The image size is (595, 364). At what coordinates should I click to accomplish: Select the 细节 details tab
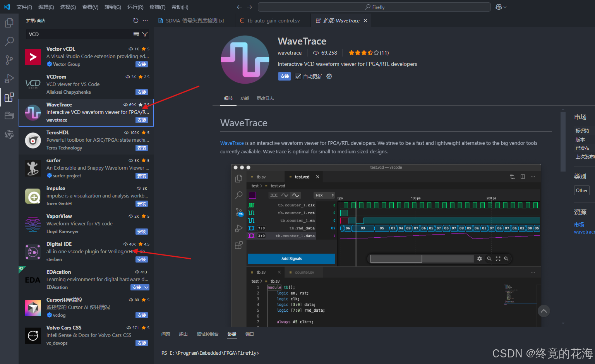tap(228, 98)
